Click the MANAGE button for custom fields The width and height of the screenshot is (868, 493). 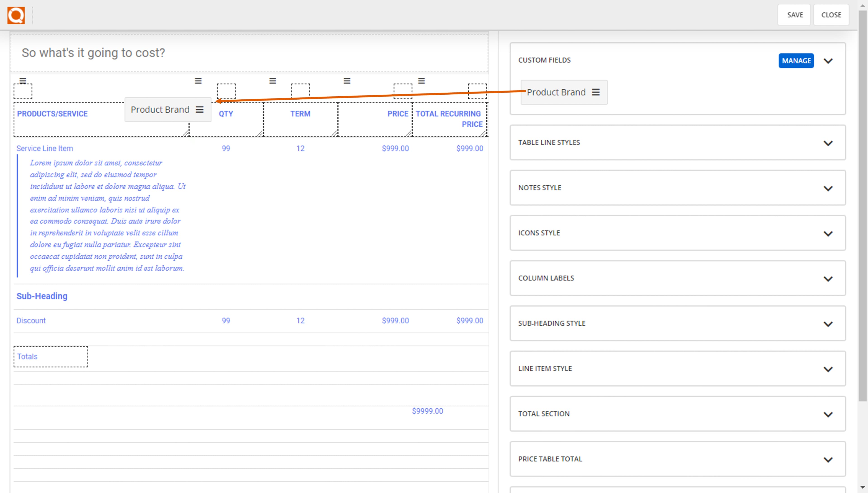coord(796,61)
